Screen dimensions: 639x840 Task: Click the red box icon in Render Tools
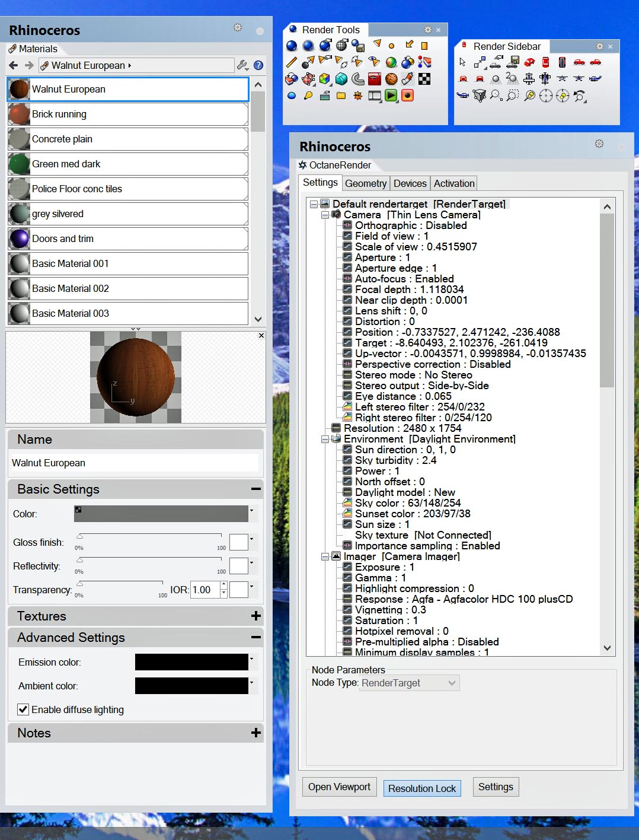coord(374,78)
